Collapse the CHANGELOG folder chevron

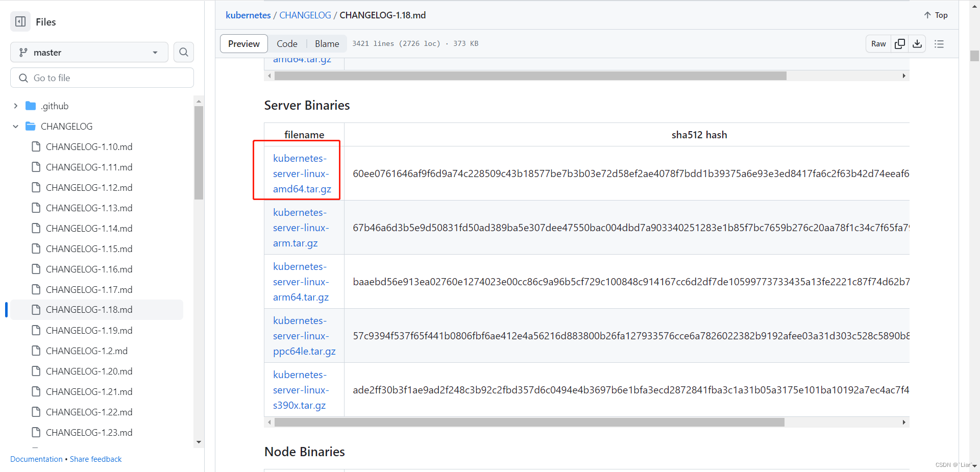16,127
